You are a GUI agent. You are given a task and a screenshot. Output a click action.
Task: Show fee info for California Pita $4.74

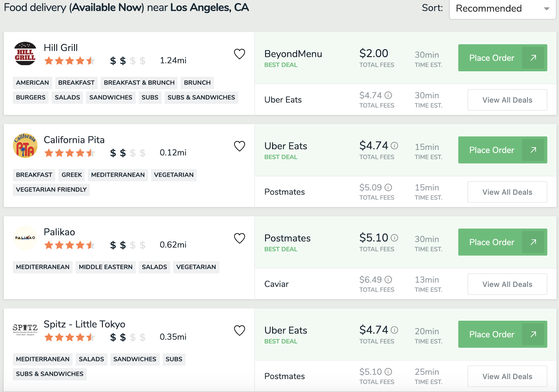[x=394, y=146]
